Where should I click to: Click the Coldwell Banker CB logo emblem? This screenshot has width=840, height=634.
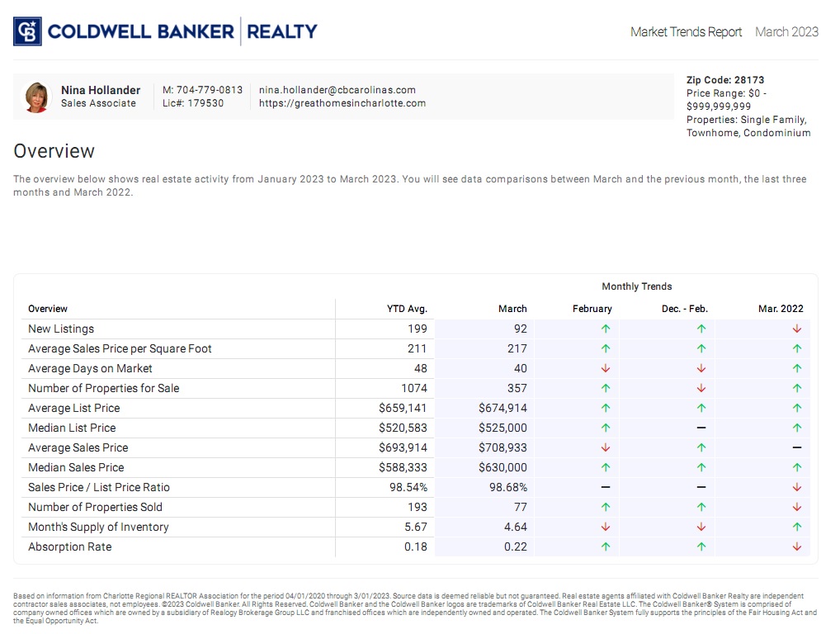pyautogui.click(x=27, y=31)
